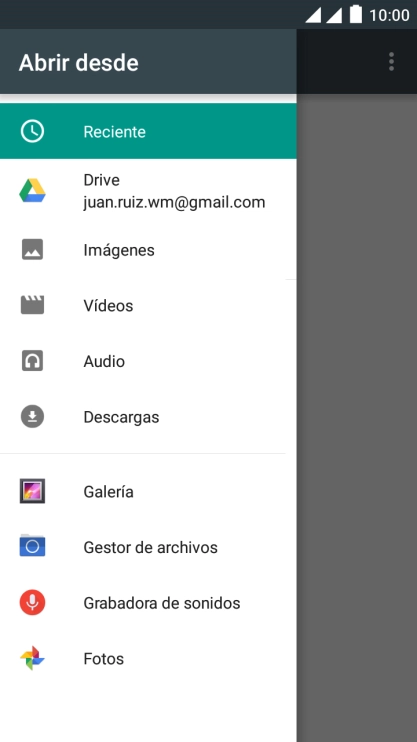Tap the Descargas download arrow icon
This screenshot has height=742, width=417.
pyautogui.click(x=32, y=417)
